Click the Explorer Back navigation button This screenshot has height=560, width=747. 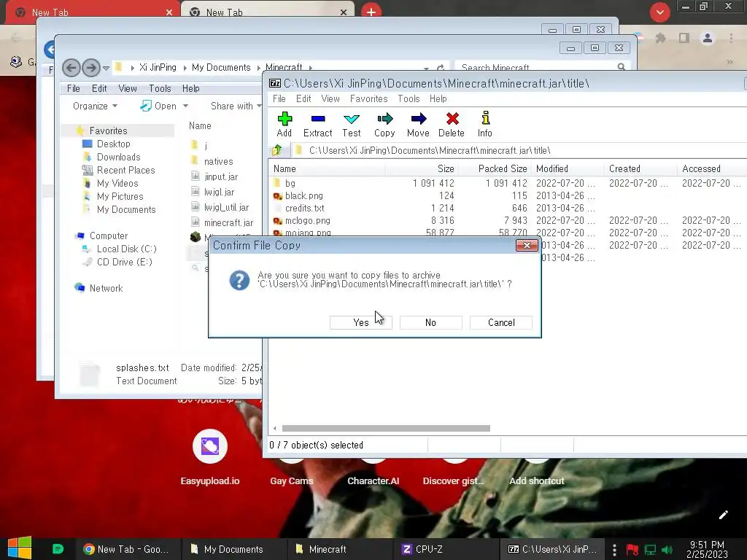tap(71, 68)
